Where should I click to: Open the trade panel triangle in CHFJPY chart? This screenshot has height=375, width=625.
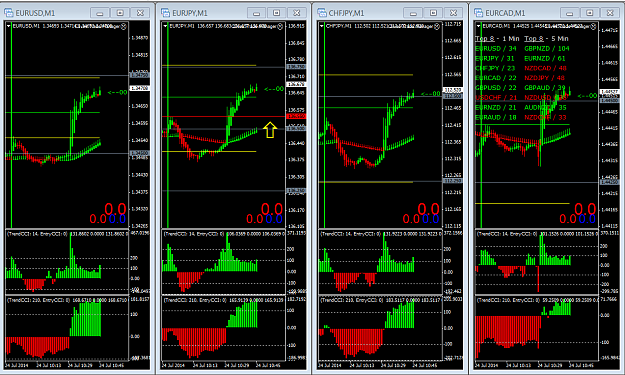coord(322,26)
